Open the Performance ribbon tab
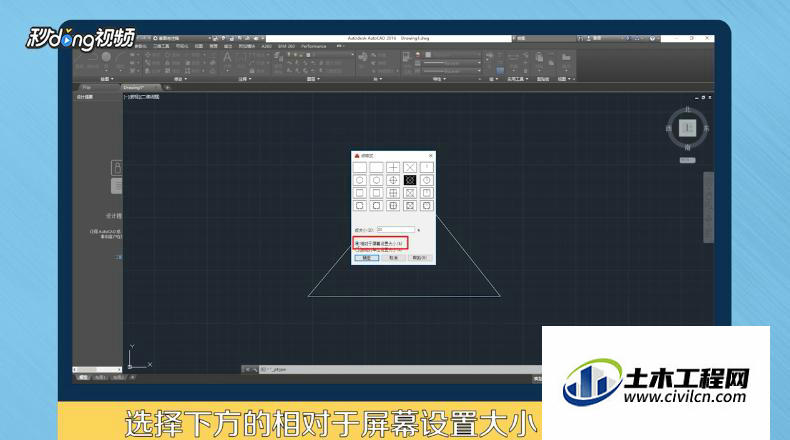790x440 pixels. (314, 46)
